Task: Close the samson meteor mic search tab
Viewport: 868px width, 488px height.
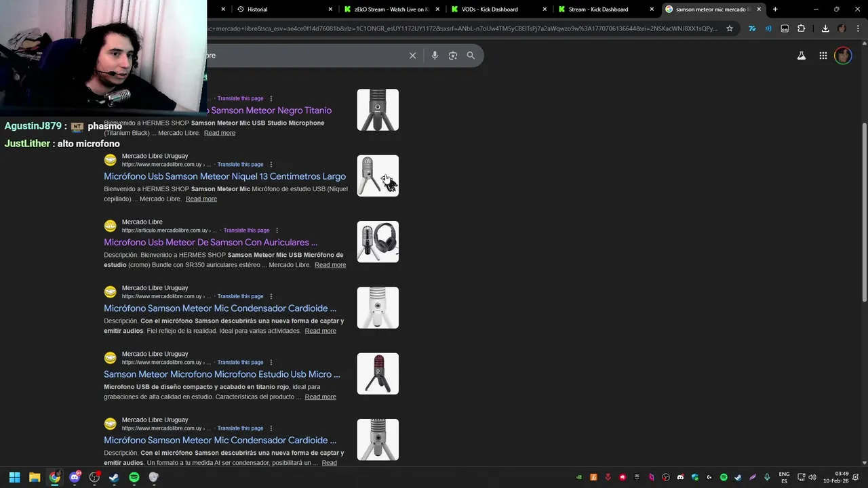Action: pos(759,9)
